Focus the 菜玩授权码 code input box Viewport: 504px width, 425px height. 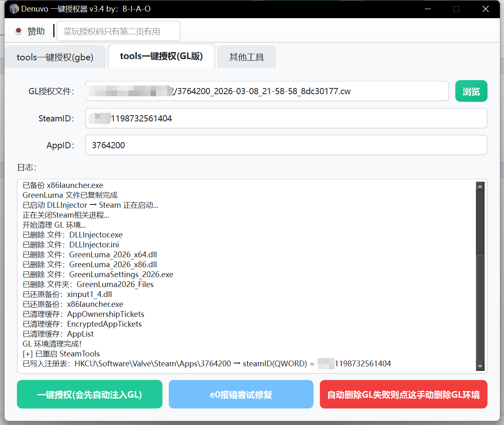pyautogui.click(x=118, y=31)
